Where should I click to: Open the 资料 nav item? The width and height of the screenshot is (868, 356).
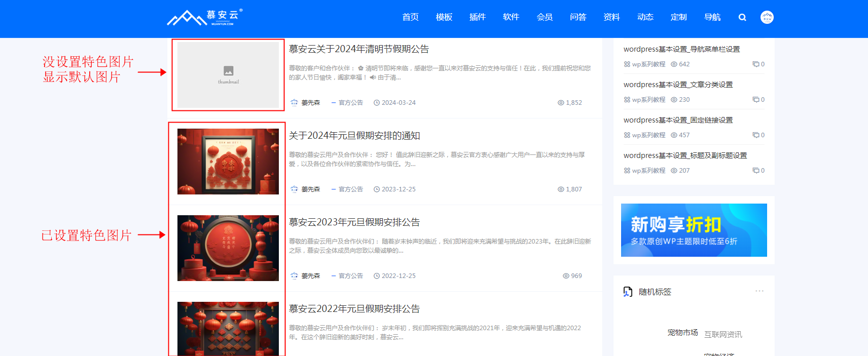611,17
